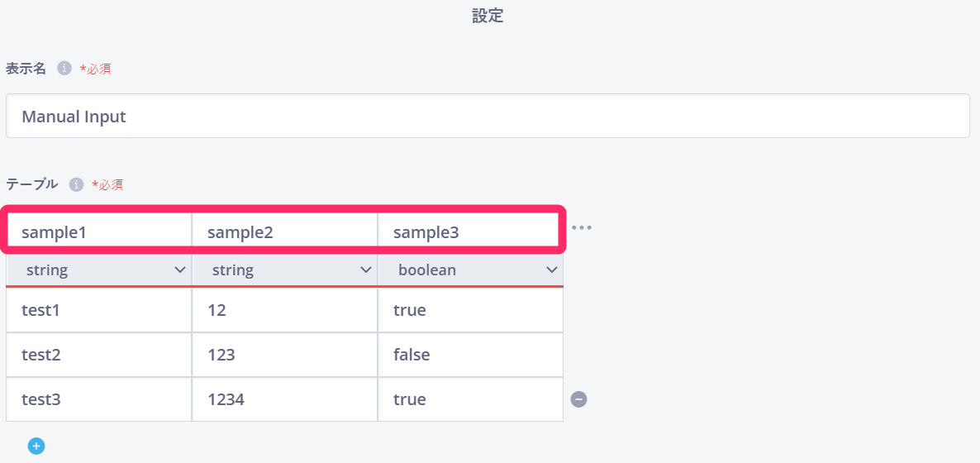This screenshot has height=463, width=980.
Task: Open the three-dots column options menu
Action: coord(581,227)
